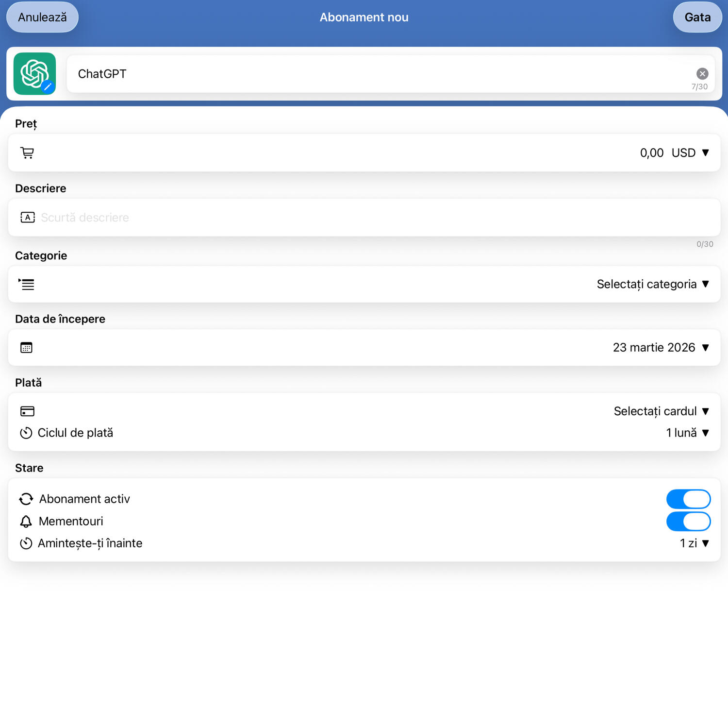
Task: Toggle the Abonament activ switch
Action: coord(688,499)
